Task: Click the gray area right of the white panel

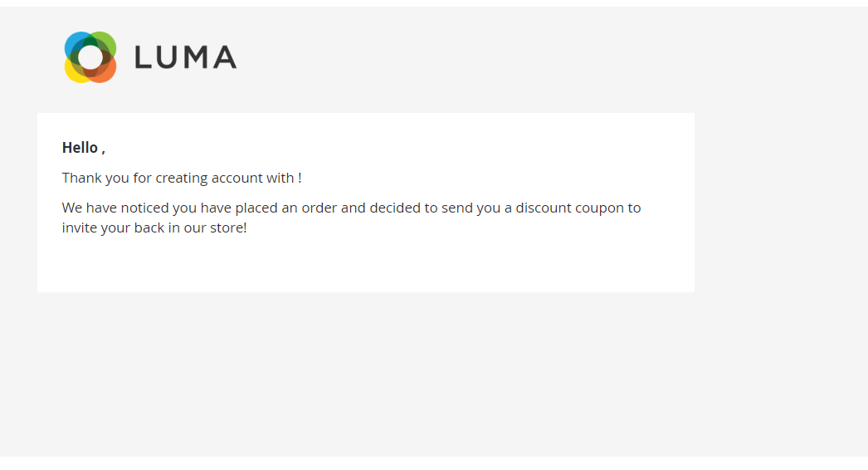Action: pos(781,203)
